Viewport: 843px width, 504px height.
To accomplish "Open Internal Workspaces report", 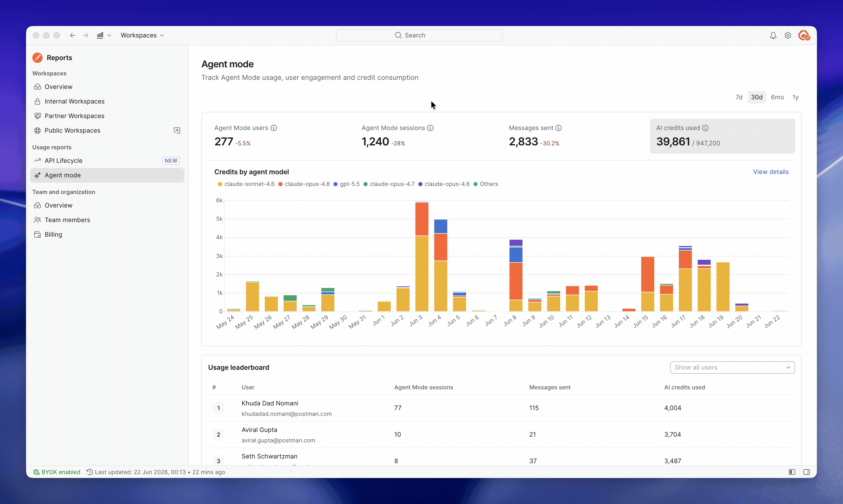I will click(107, 101).
